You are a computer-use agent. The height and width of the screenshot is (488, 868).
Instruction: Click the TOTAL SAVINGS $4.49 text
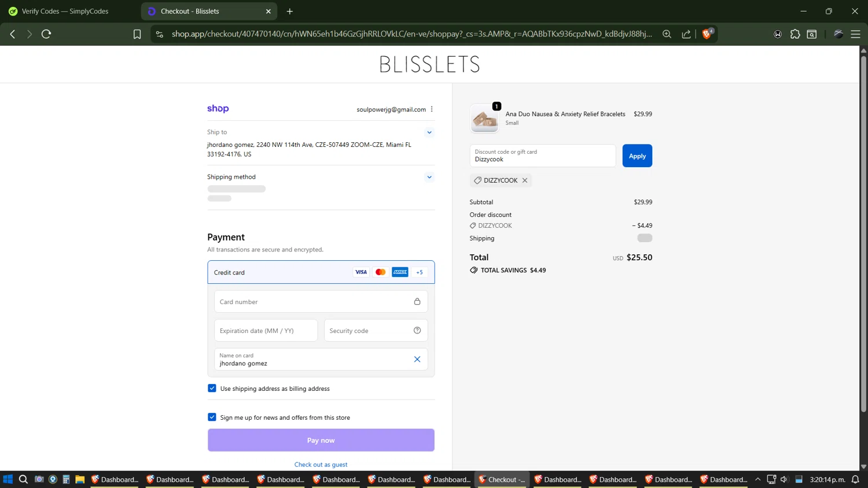tap(513, 270)
